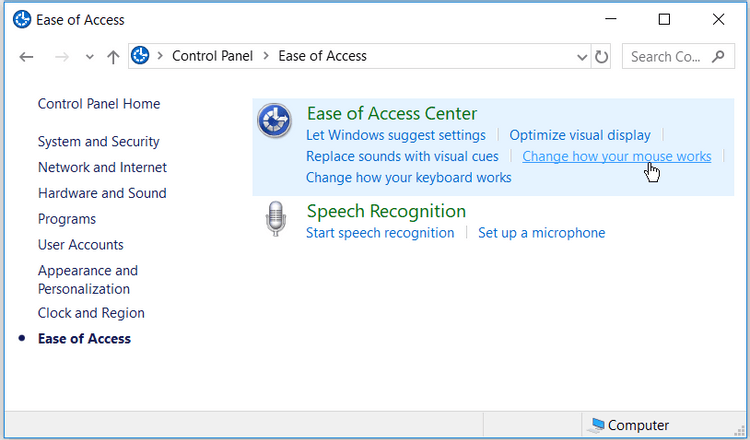The height and width of the screenshot is (440, 750).
Task: Click the address bar Ease of Access icon
Action: (140, 55)
